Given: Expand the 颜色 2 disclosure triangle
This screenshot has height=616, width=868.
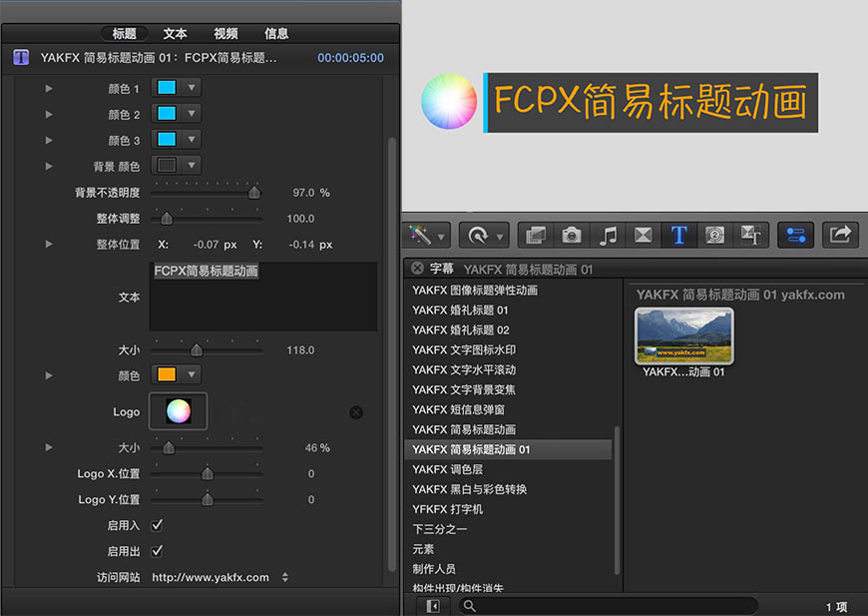Looking at the screenshot, I should 49,114.
